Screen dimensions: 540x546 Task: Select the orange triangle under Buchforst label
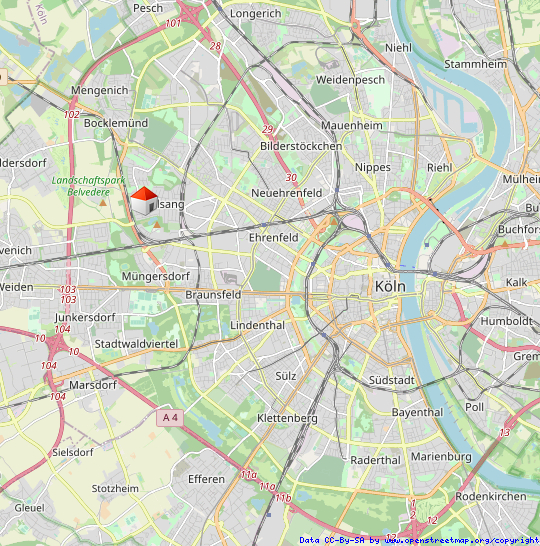[x=505, y=244]
